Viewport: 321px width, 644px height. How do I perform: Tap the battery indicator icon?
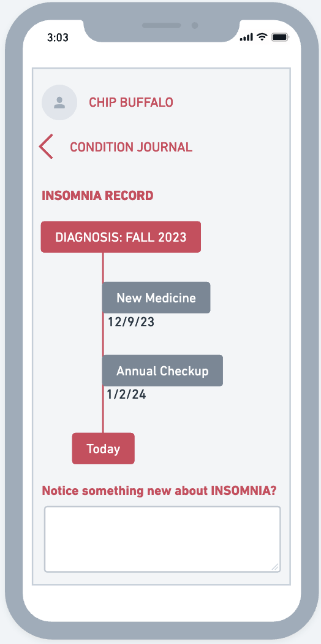pyautogui.click(x=280, y=37)
